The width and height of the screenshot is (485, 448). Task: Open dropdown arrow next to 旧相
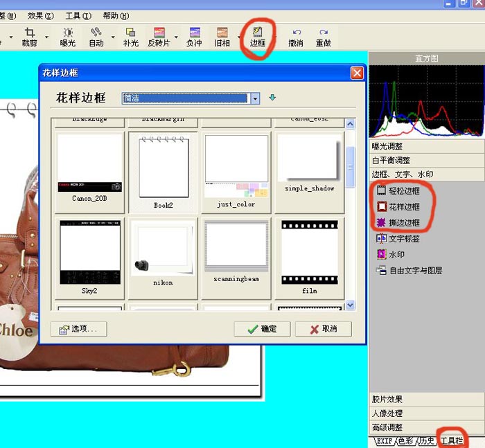point(239,37)
